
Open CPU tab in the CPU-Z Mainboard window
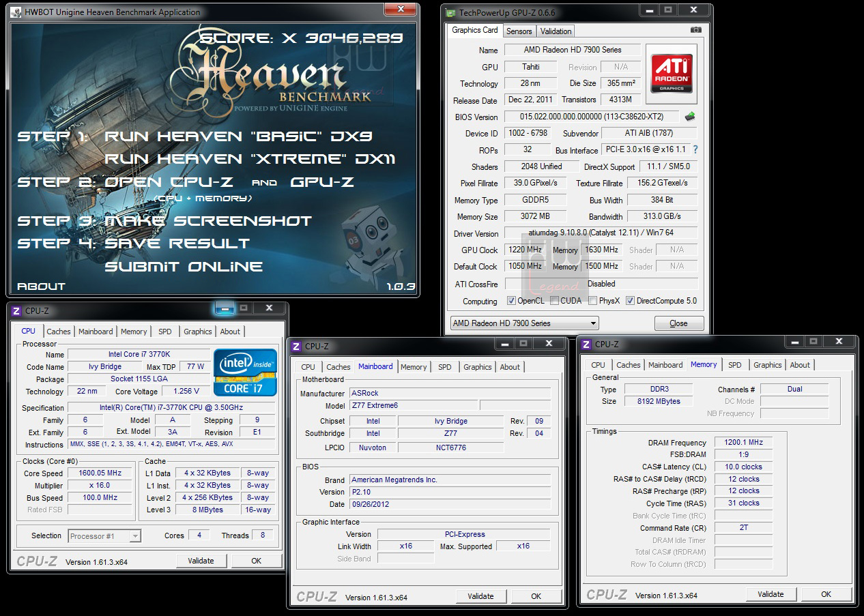pos(308,367)
